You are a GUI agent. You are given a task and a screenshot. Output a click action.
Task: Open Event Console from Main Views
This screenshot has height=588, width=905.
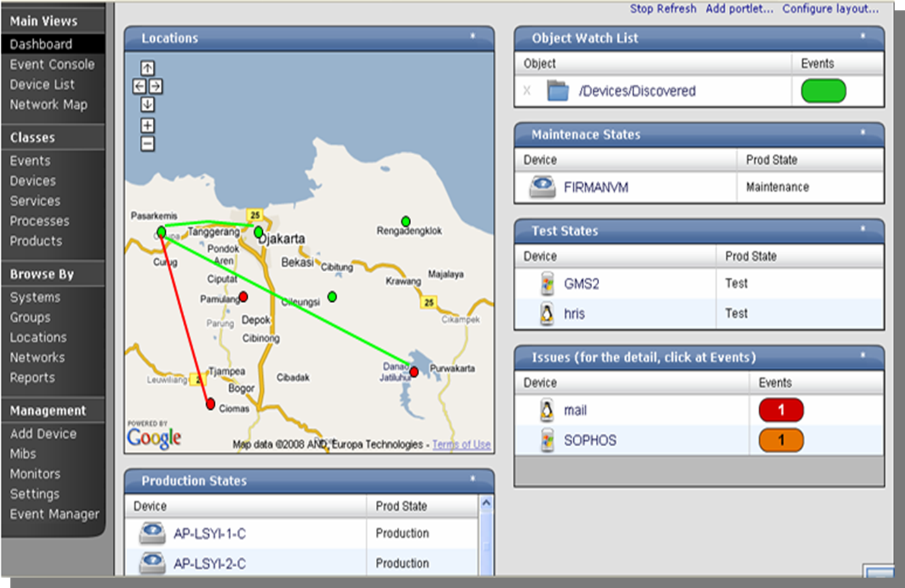click(52, 64)
